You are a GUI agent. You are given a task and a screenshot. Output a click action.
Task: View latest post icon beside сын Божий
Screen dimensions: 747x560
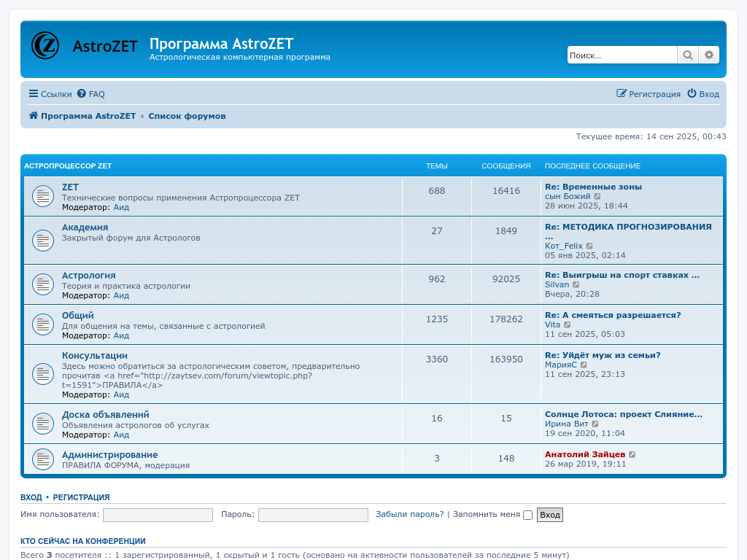tap(597, 197)
